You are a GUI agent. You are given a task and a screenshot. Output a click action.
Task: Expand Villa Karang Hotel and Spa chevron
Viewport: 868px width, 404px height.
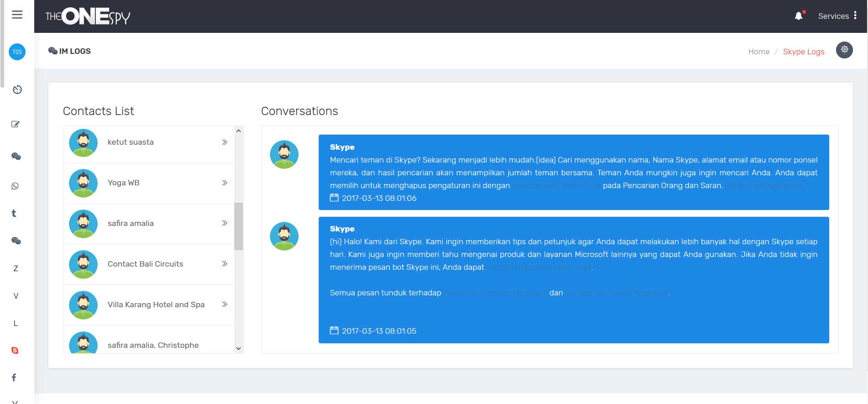click(x=224, y=304)
